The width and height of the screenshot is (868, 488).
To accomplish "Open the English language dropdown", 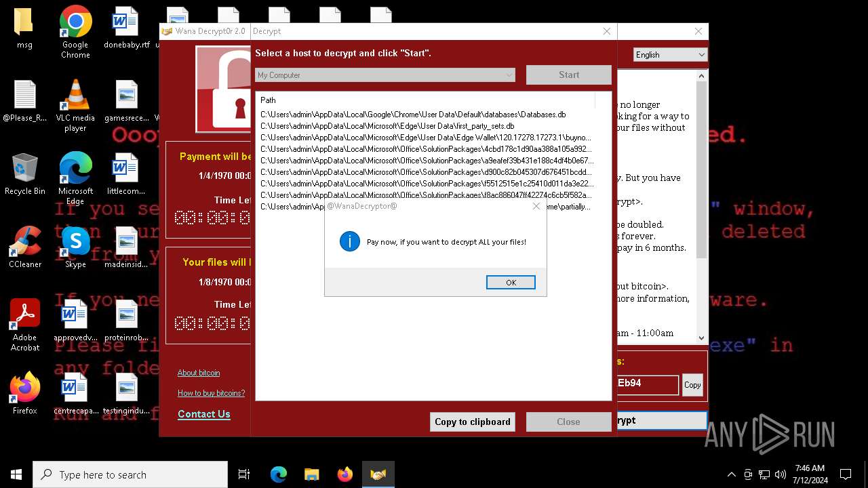I will pyautogui.click(x=670, y=55).
